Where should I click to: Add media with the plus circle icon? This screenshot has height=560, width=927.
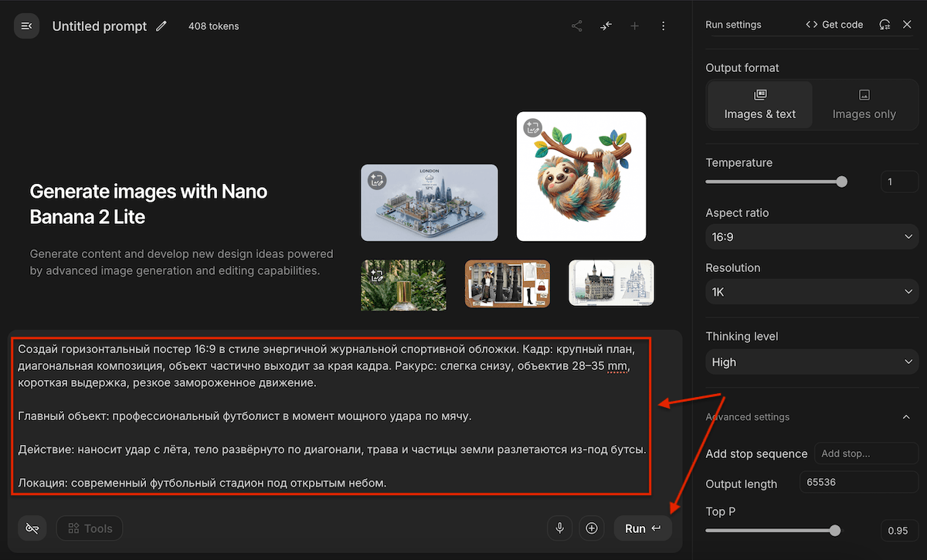592,528
